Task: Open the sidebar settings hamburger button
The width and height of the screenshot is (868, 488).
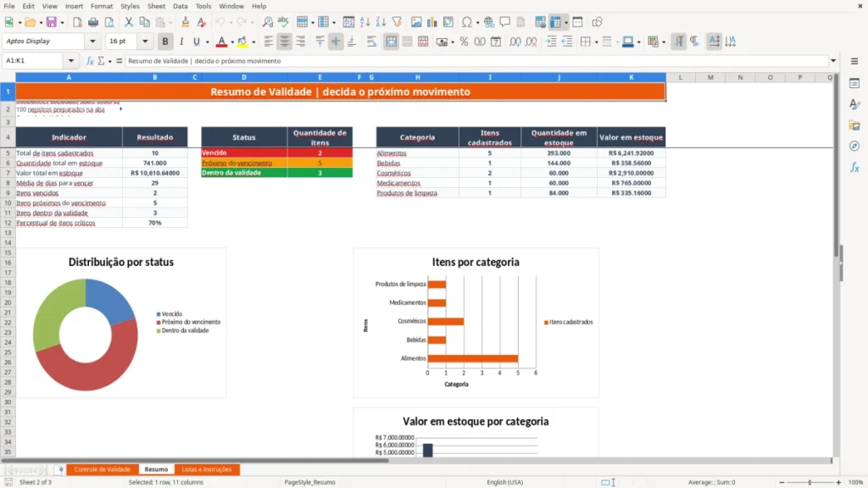Action: (854, 61)
